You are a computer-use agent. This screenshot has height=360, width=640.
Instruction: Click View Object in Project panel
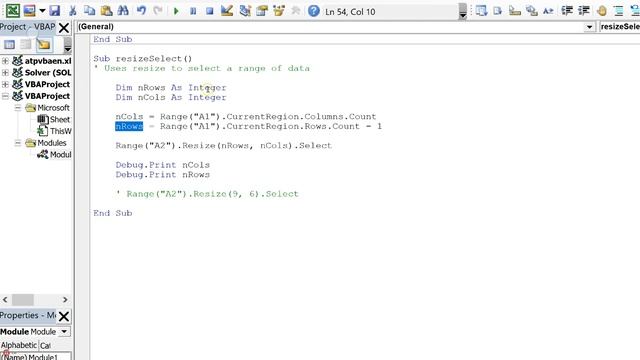(x=26, y=44)
